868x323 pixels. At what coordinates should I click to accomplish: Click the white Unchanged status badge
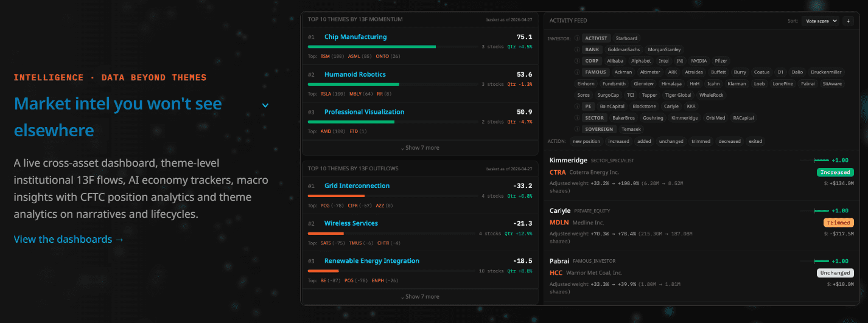[835, 273]
